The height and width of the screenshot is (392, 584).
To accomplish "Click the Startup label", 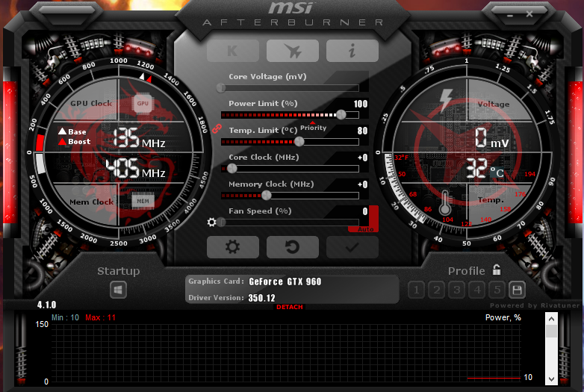I will click(119, 271).
